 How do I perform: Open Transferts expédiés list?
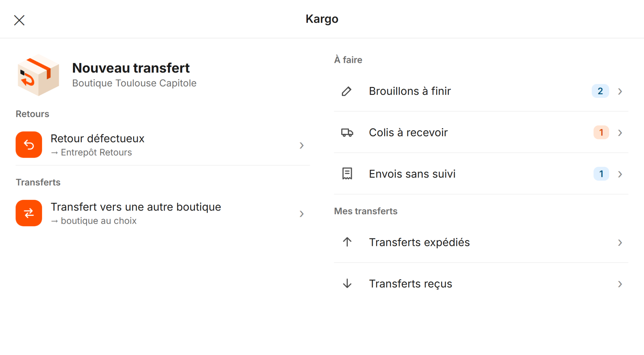pos(481,242)
